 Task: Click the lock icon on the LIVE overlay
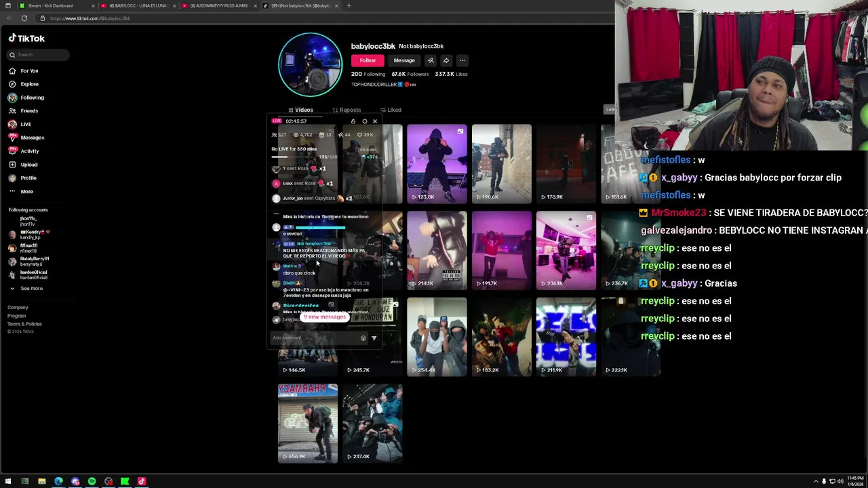click(x=353, y=121)
